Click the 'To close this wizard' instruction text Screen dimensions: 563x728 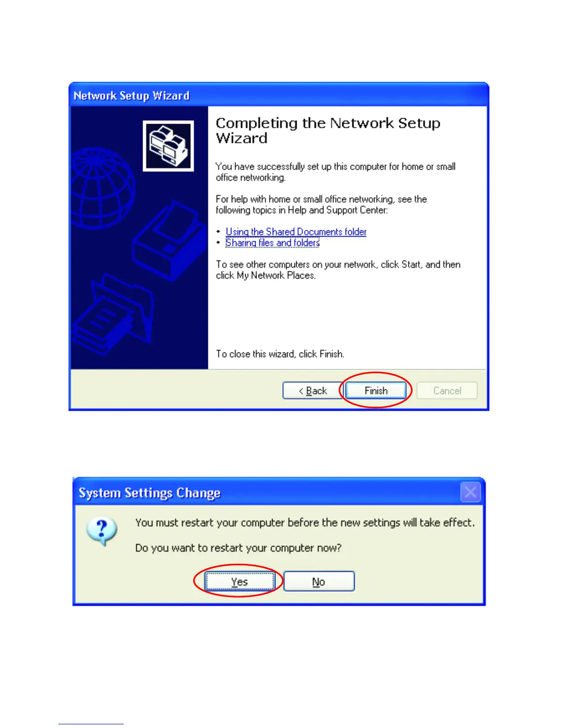280,354
